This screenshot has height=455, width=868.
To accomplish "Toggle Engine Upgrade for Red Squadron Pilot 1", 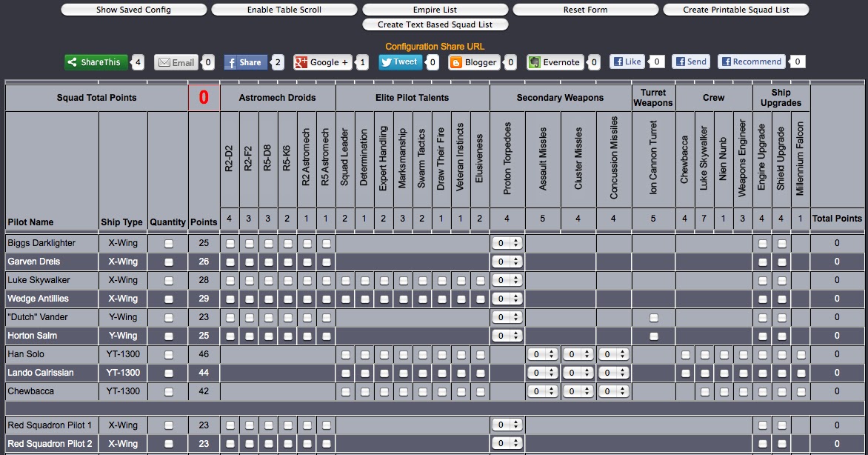I will pos(763,425).
